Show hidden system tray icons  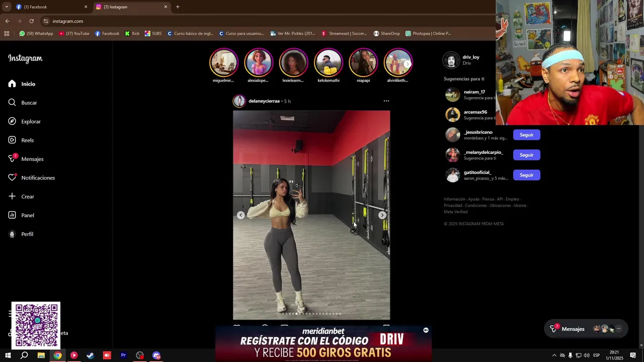click(x=554, y=355)
